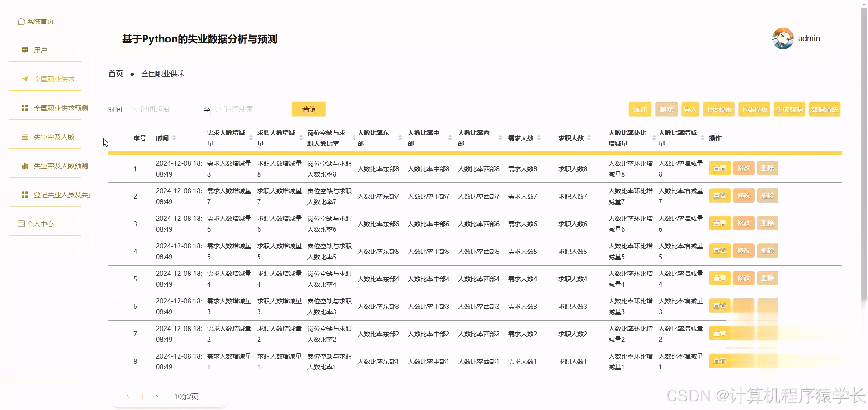
Task: Click the paper-plane icon beside 全国职业供求
Action: [x=25, y=79]
